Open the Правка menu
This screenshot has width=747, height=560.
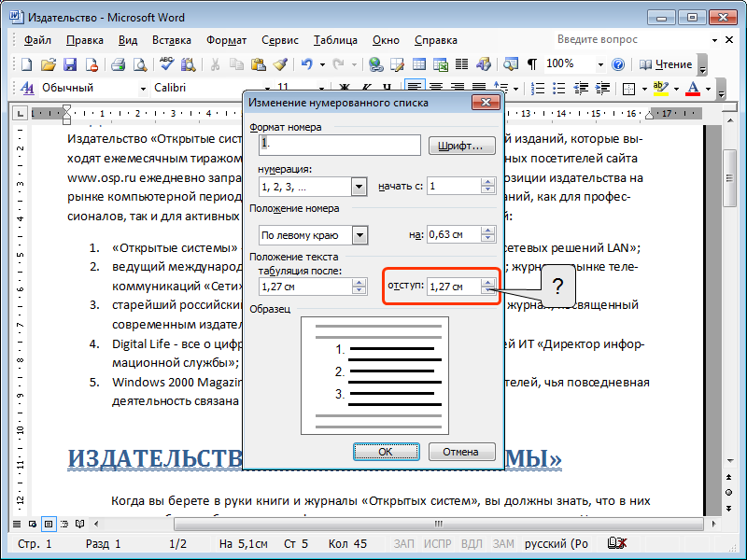[x=85, y=40]
